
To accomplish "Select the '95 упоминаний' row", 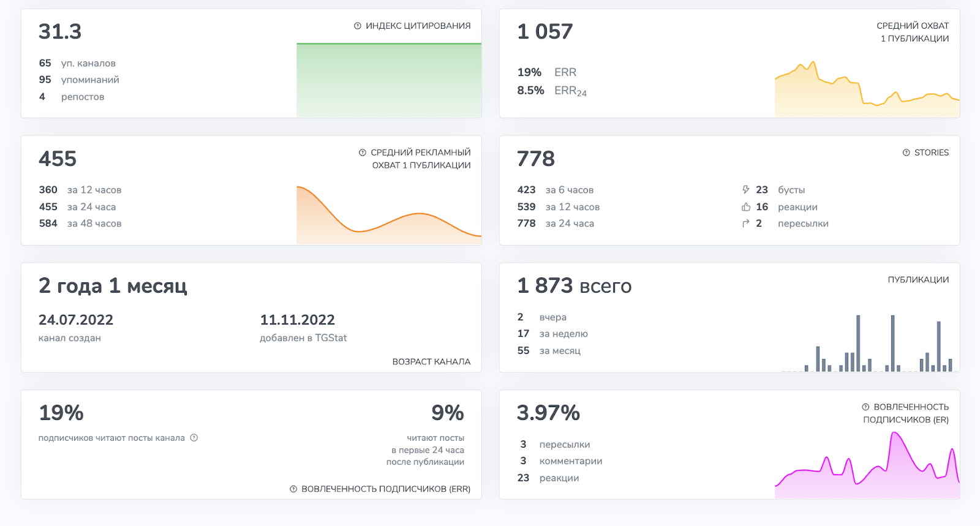I will pyautogui.click(x=79, y=80).
